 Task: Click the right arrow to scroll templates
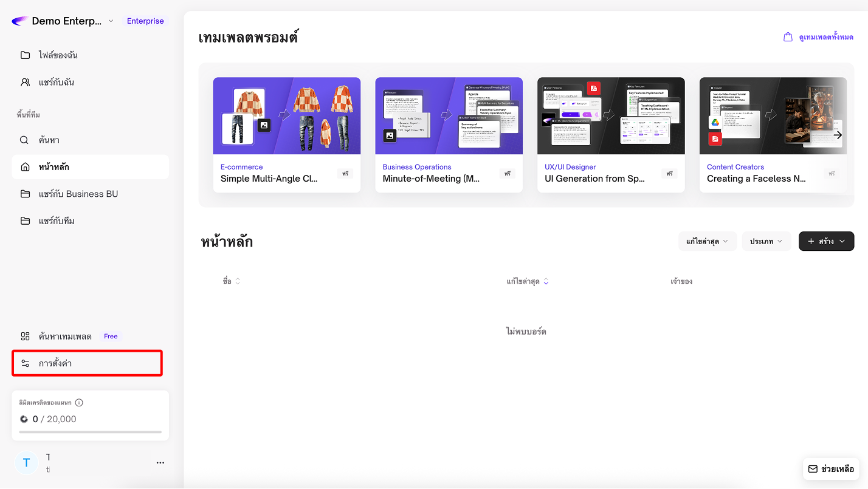838,135
